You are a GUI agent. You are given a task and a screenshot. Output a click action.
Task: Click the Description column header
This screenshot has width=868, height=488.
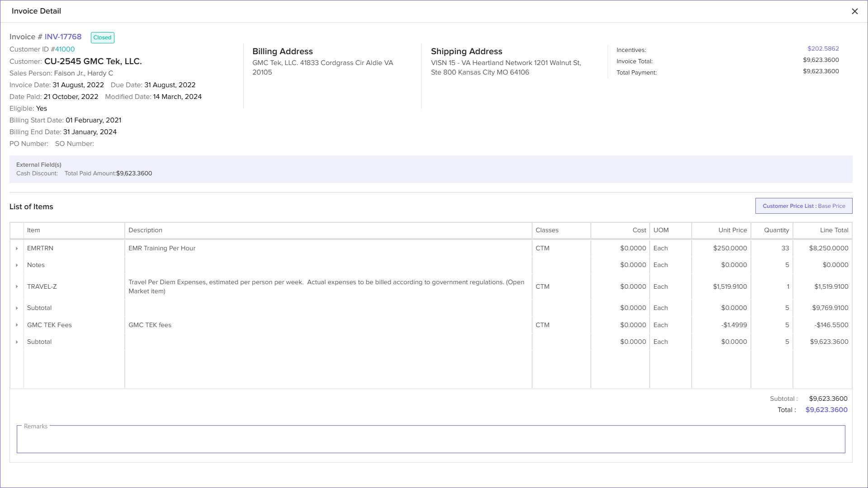click(x=145, y=230)
